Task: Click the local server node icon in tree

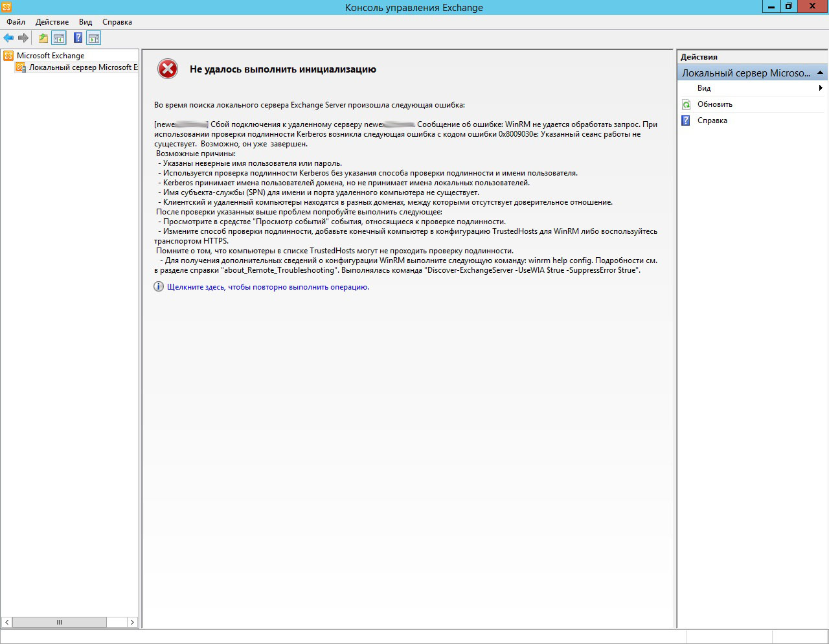Action: click(x=21, y=67)
